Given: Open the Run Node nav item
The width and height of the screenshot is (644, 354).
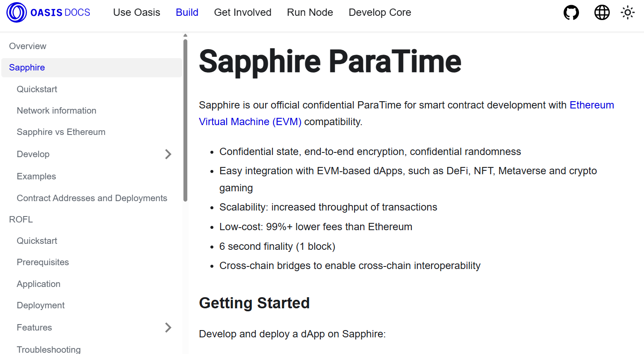Looking at the screenshot, I should 310,12.
